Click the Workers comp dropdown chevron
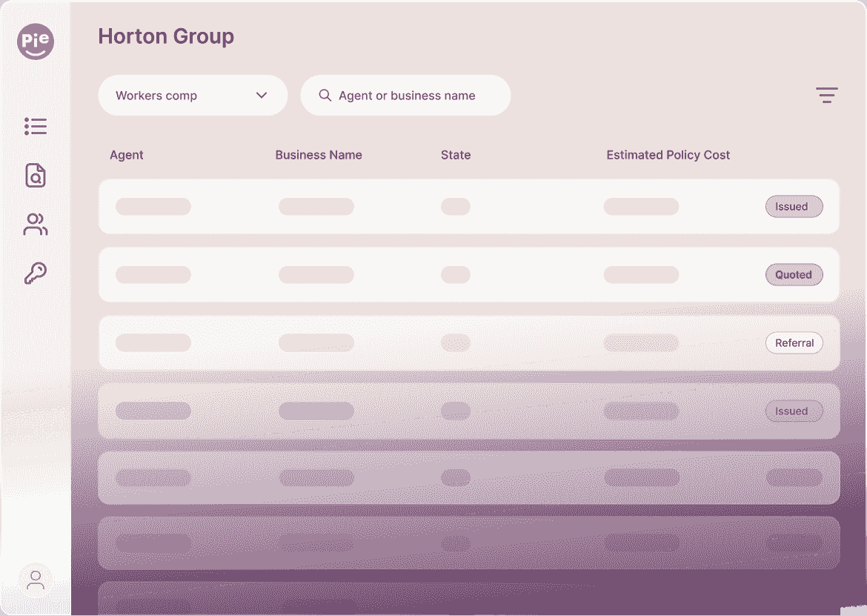This screenshot has height=616, width=867. click(261, 96)
